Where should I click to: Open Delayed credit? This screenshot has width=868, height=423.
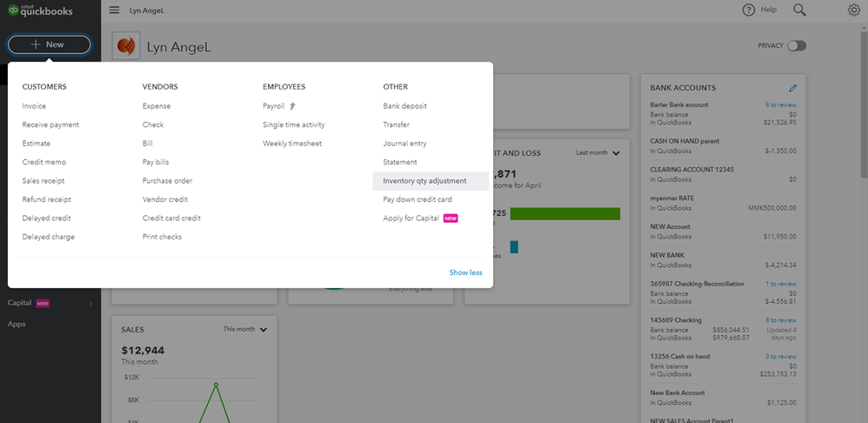click(46, 218)
